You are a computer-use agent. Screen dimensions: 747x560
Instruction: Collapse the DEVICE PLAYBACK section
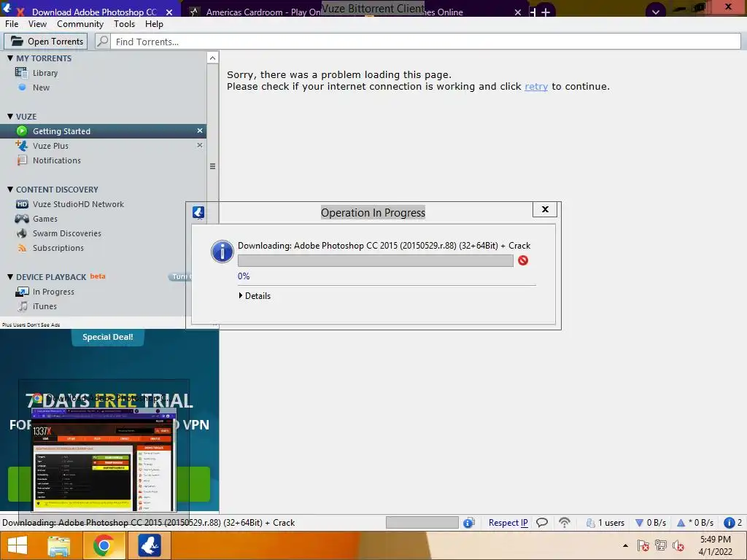pyautogui.click(x=10, y=276)
